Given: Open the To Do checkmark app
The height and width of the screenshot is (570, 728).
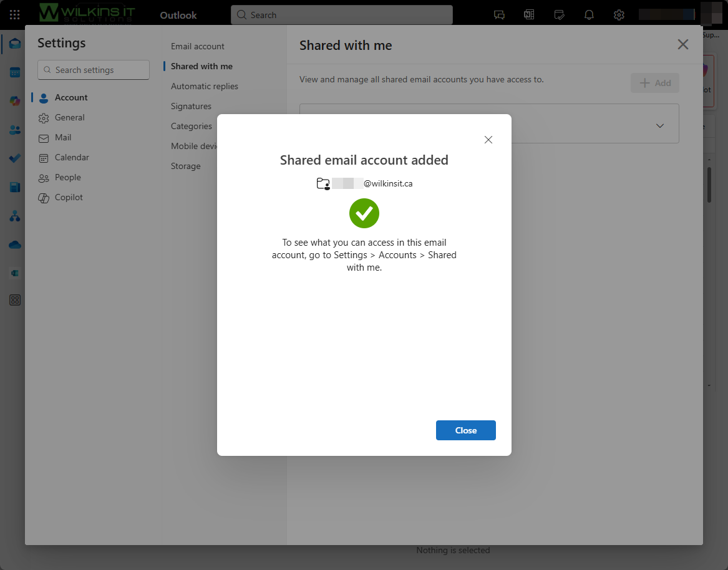Looking at the screenshot, I should coord(15,158).
